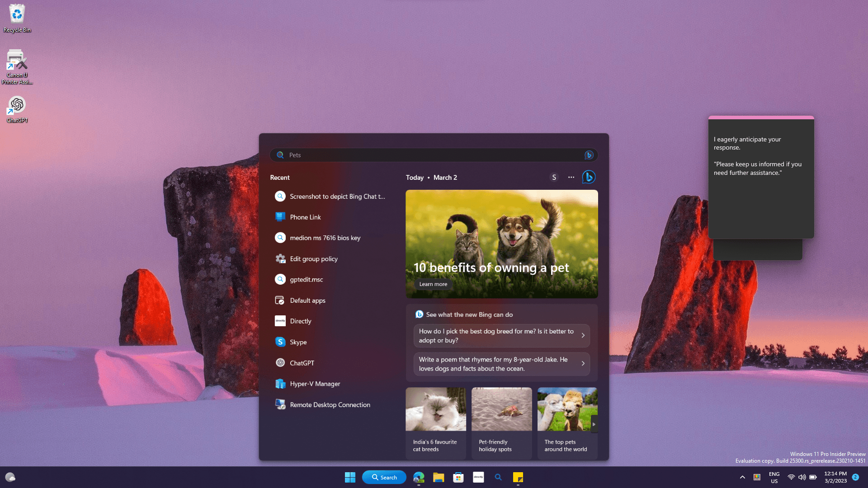This screenshot has height=488, width=868.
Task: Open Microsoft Store from the taskbar
Action: (458, 477)
